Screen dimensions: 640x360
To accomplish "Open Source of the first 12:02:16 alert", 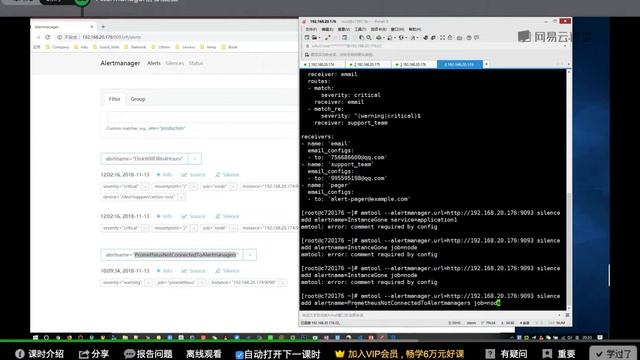I will (x=193, y=175).
